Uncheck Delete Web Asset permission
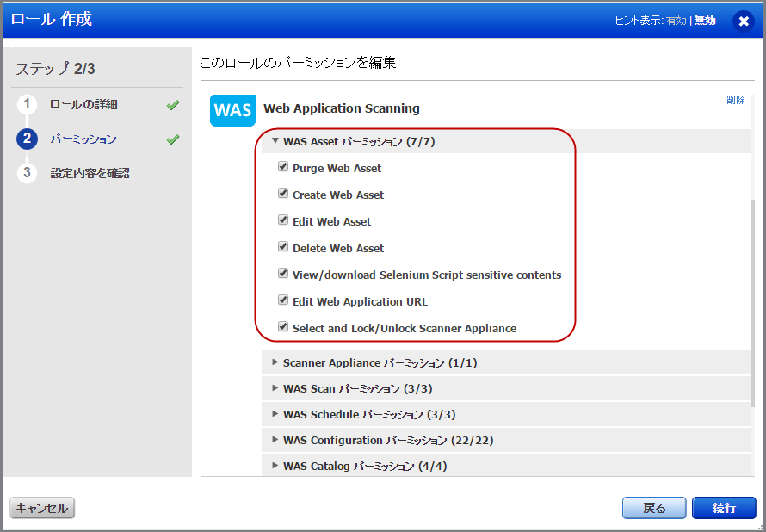The width and height of the screenshot is (766, 532). pos(283,247)
